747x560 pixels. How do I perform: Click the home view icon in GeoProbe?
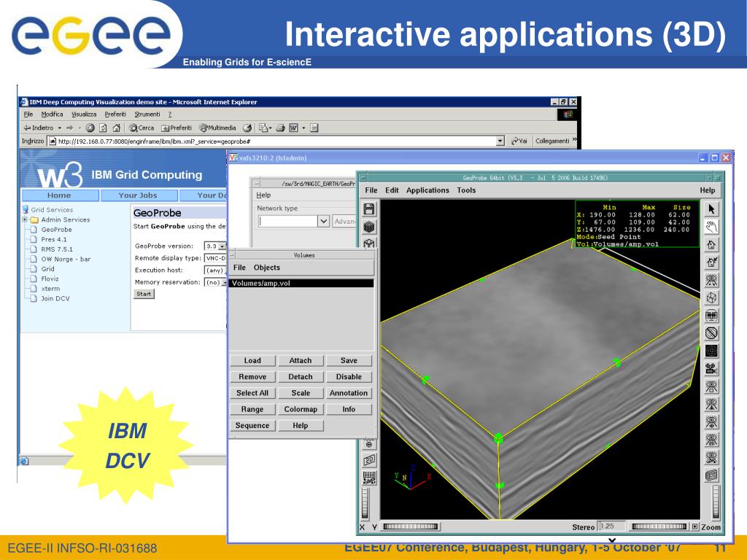click(711, 245)
